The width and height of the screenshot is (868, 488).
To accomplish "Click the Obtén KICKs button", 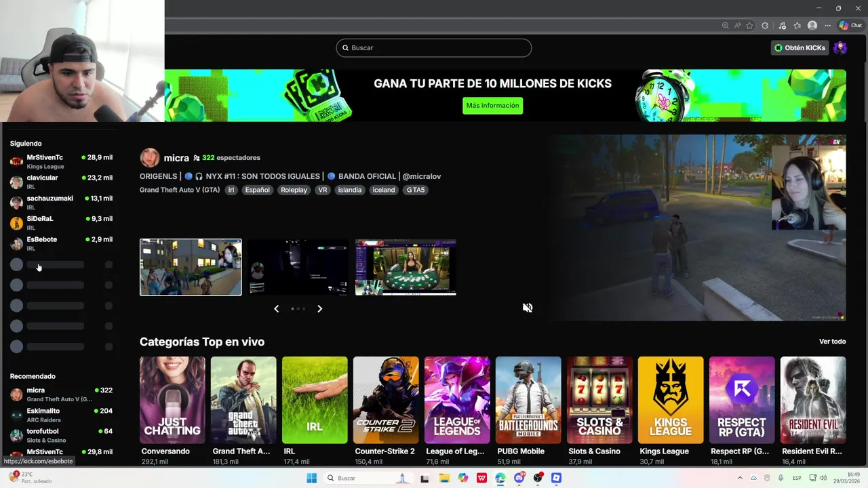I will 800,48.
